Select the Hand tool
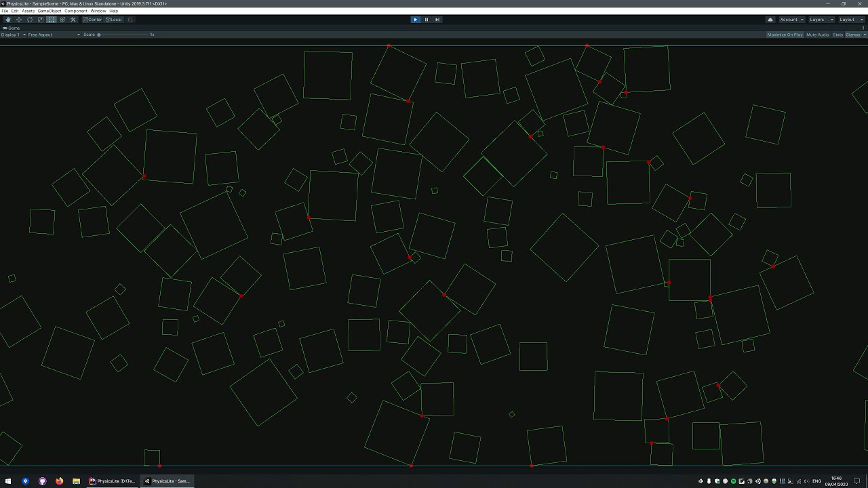 tap(7, 20)
